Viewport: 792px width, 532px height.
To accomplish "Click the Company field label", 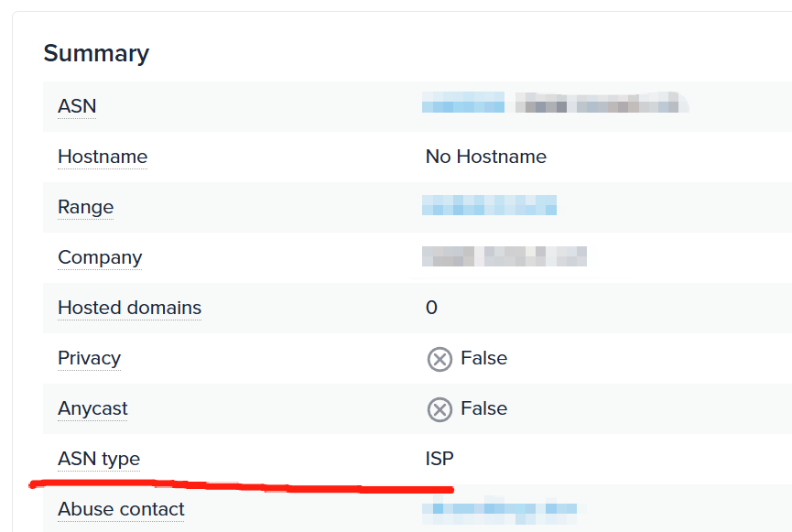I will pos(100,257).
